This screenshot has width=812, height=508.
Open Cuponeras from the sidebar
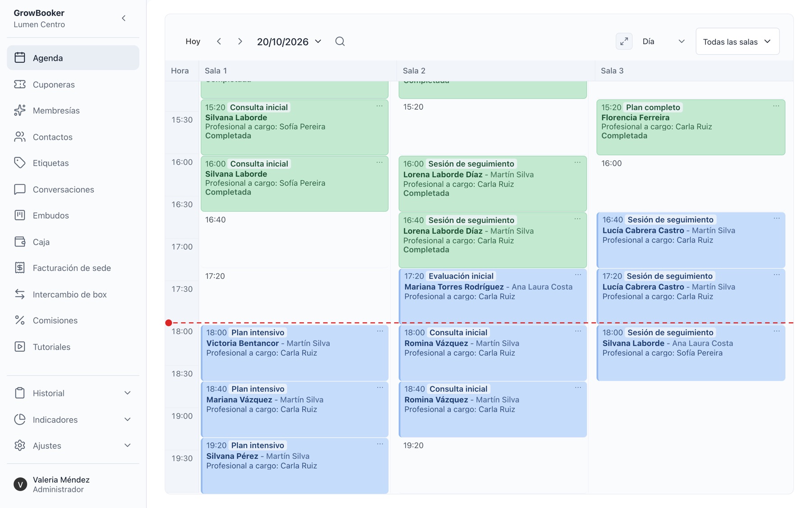(73, 84)
